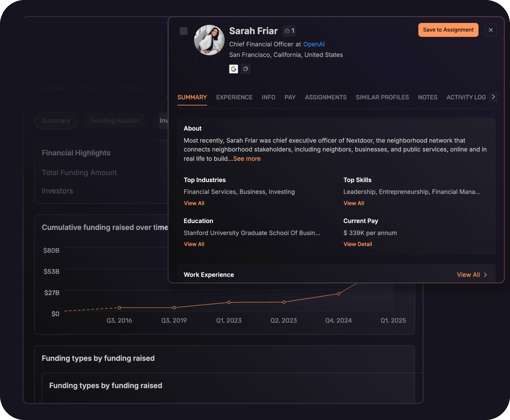Image resolution: width=510 pixels, height=420 pixels.
Task: Open the SUMMARY tab in the background company page
Action: pos(52,88)
